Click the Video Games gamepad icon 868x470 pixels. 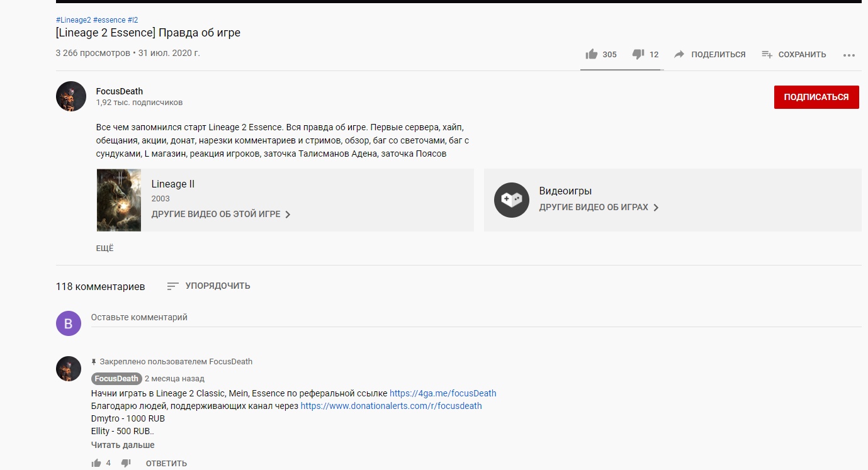point(512,200)
